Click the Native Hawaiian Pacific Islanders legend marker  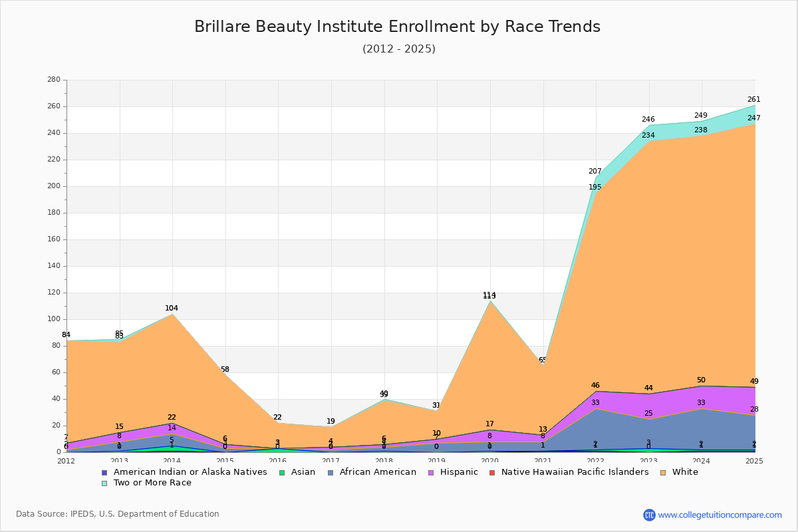pyautogui.click(x=491, y=472)
